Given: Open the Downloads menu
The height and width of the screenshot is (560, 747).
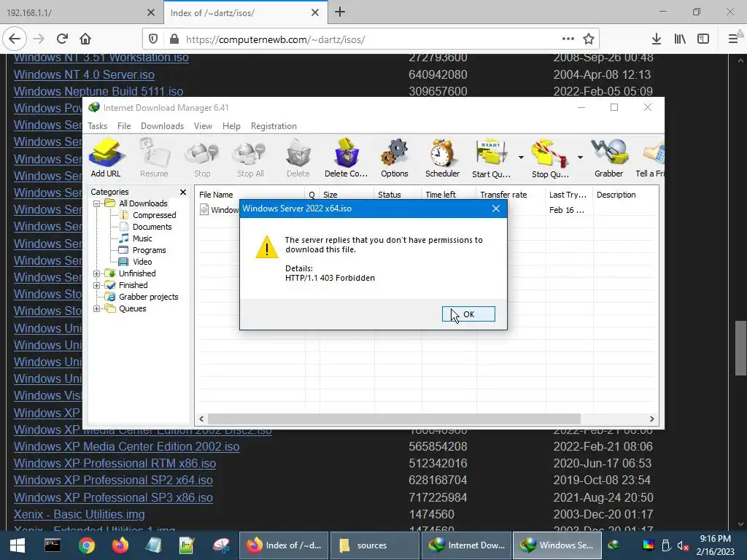Looking at the screenshot, I should coord(162,125).
